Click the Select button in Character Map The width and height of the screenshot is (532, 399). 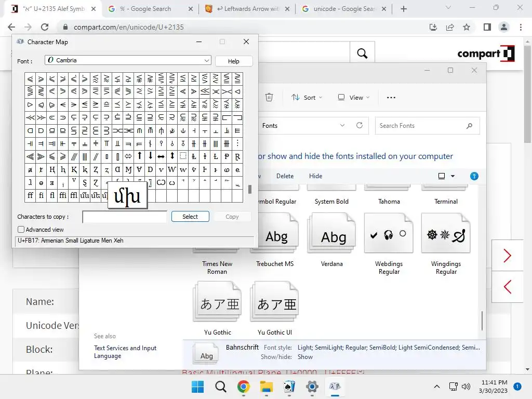pyautogui.click(x=190, y=217)
